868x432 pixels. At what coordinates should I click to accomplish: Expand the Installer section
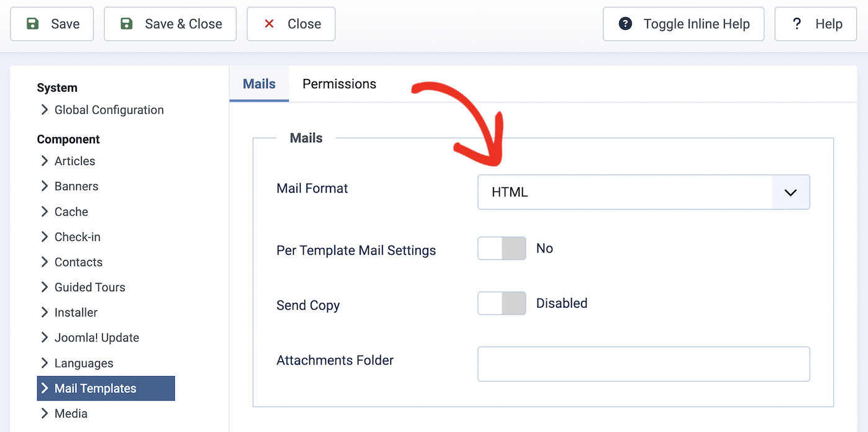pos(44,312)
